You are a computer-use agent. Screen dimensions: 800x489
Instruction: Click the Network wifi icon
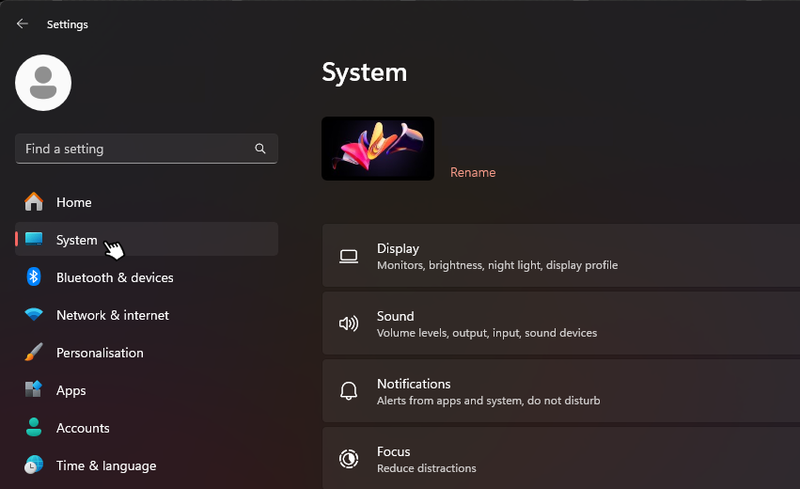pos(34,315)
